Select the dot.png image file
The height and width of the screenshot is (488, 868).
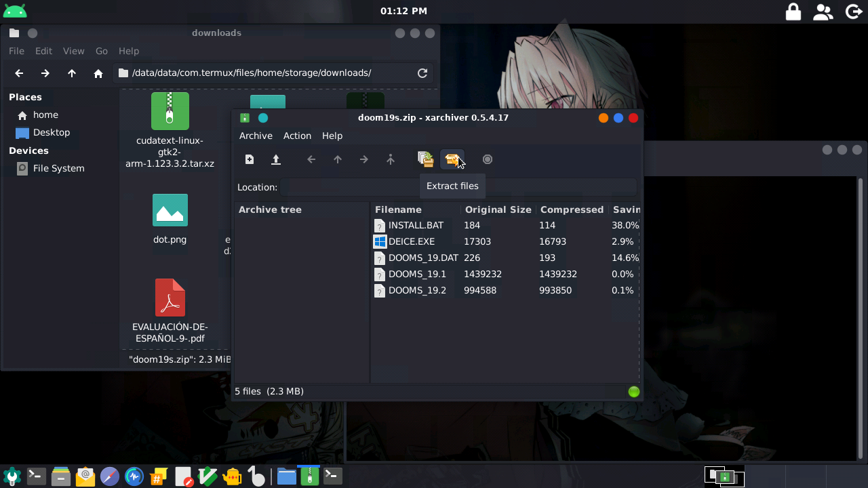pyautogui.click(x=170, y=219)
